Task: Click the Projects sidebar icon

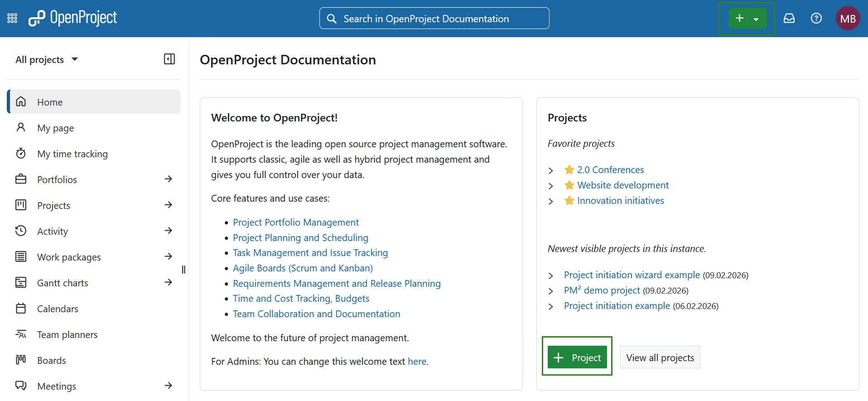Action: tap(21, 205)
